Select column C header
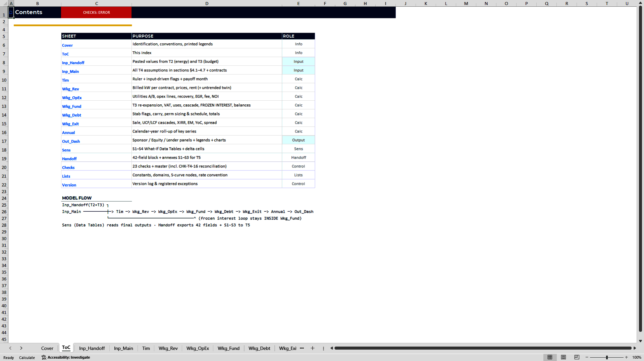The width and height of the screenshot is (644, 361). click(x=96, y=3)
